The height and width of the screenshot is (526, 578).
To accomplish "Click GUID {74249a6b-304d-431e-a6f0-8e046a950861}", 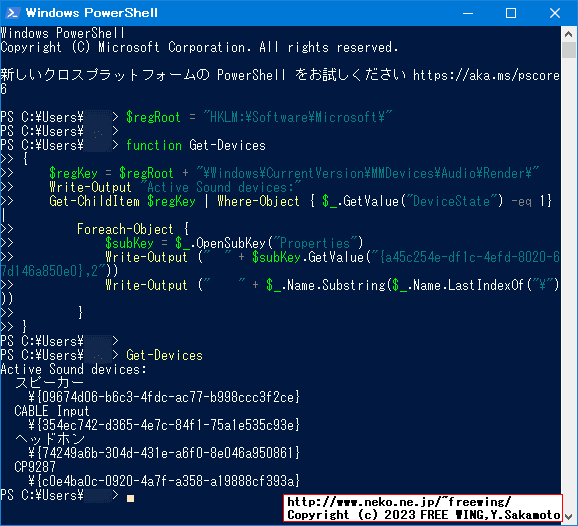I will pos(168,453).
